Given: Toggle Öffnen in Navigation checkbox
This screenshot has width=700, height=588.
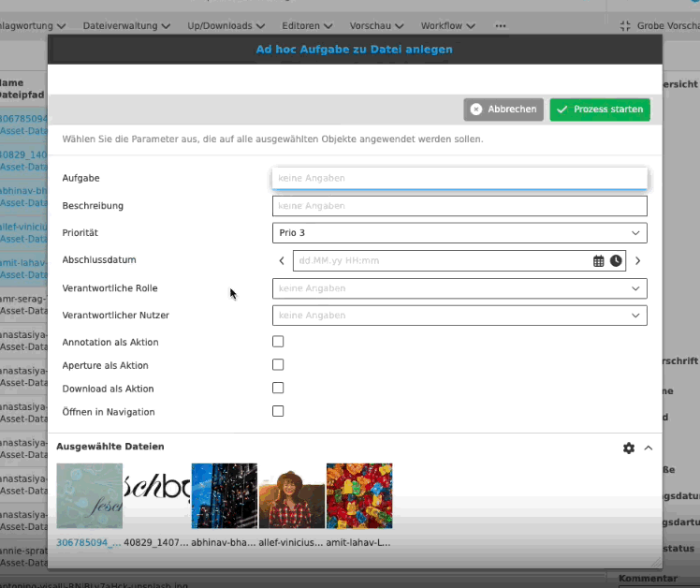Looking at the screenshot, I should click(x=278, y=411).
